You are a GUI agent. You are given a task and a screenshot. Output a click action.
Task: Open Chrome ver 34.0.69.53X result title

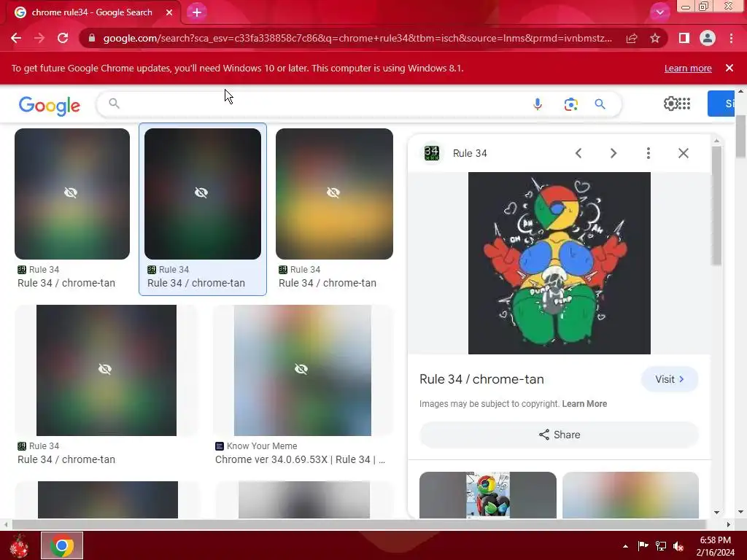pyautogui.click(x=300, y=459)
